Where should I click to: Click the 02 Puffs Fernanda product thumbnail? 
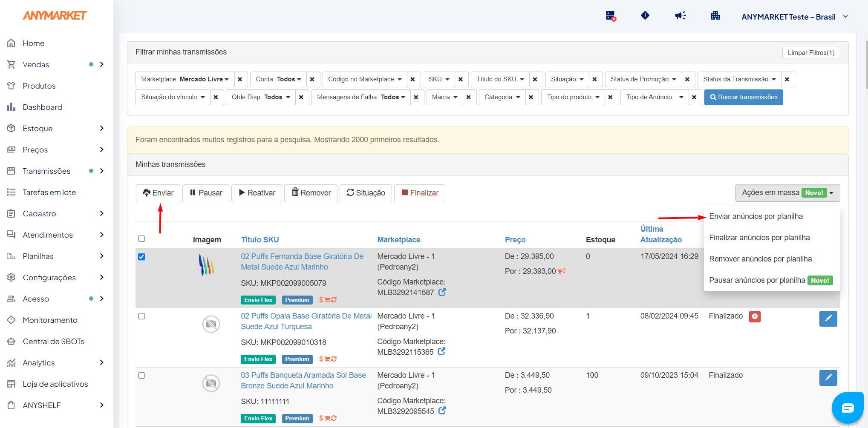[x=207, y=264]
